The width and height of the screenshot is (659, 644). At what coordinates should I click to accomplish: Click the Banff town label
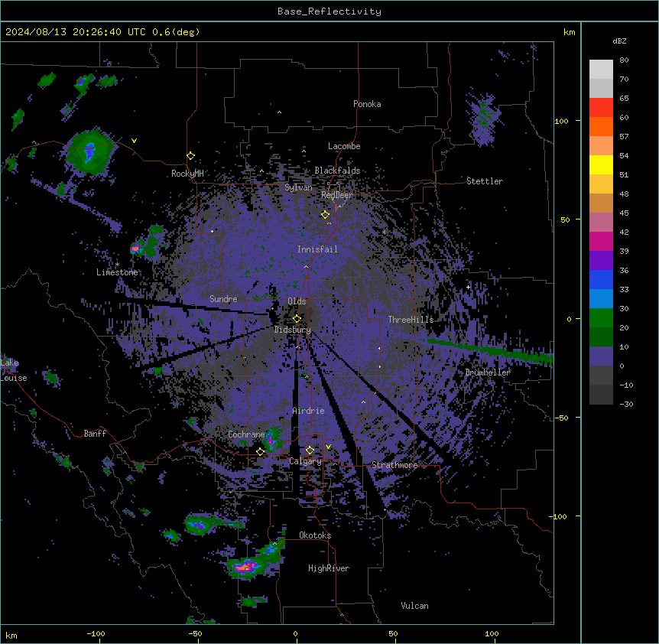pos(95,434)
